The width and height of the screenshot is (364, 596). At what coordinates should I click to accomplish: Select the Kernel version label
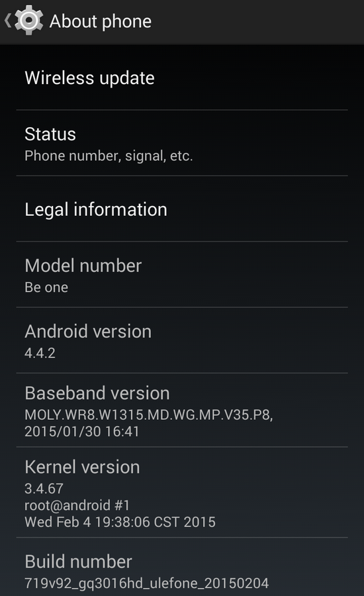coord(83,467)
